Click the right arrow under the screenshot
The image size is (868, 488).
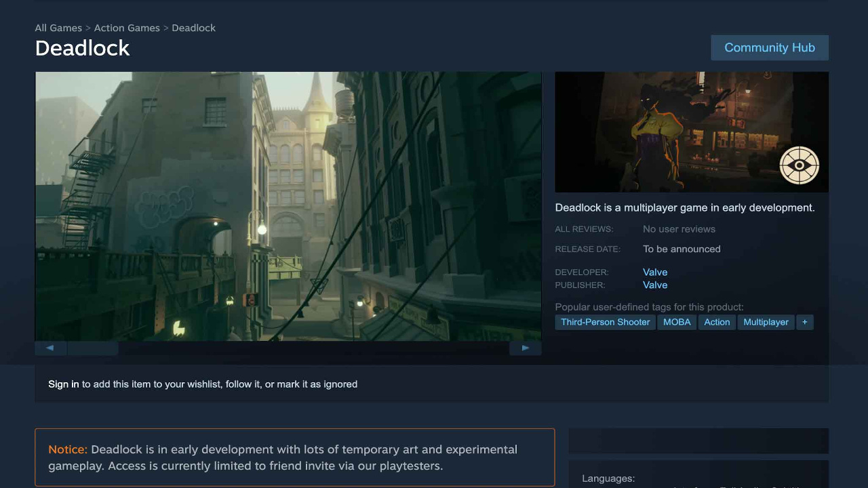point(525,348)
